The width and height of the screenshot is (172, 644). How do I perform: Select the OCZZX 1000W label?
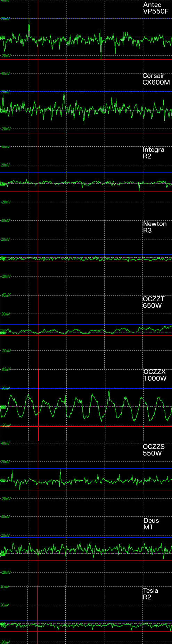155,375
